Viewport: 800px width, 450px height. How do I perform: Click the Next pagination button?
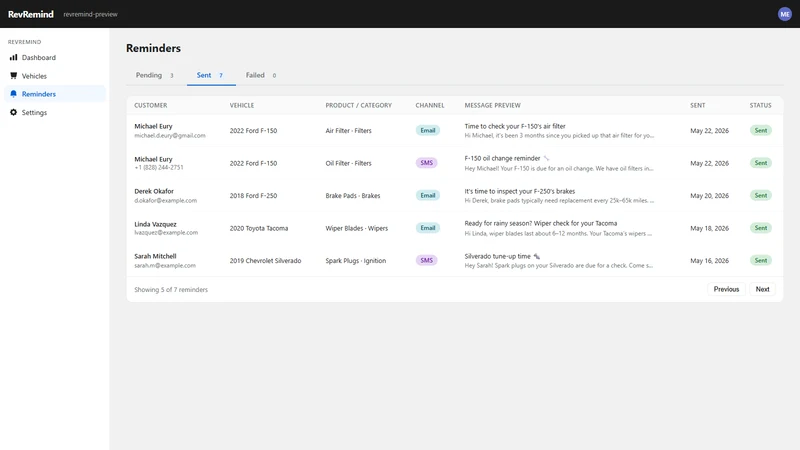(762, 289)
